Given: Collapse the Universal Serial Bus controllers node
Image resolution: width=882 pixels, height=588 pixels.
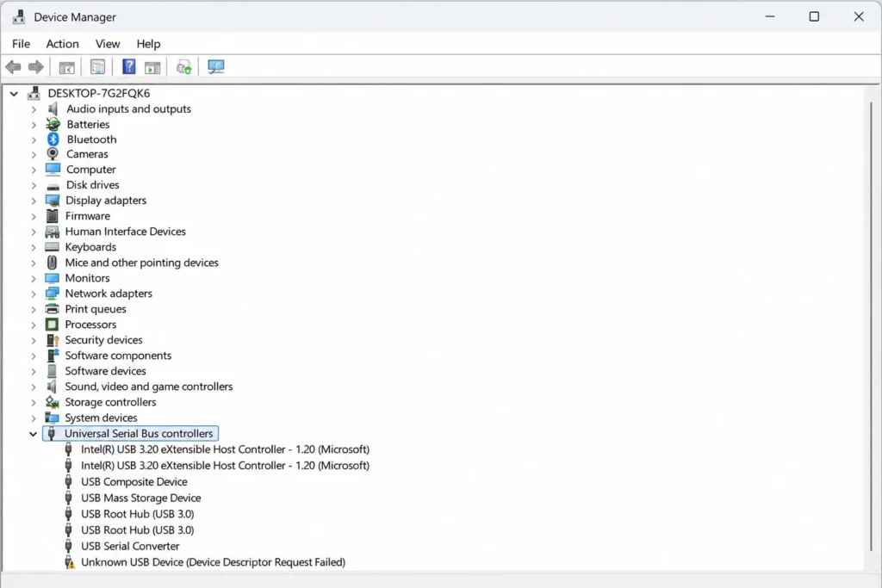Looking at the screenshot, I should [x=34, y=434].
